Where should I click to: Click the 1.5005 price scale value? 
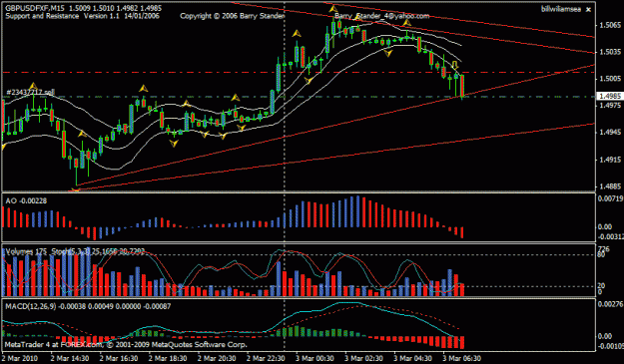coord(610,79)
